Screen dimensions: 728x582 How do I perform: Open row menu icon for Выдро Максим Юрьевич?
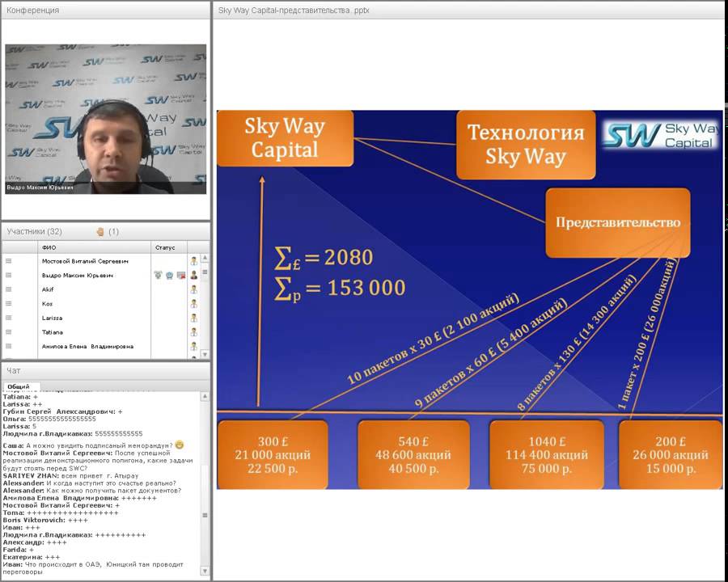pyautogui.click(x=8, y=275)
